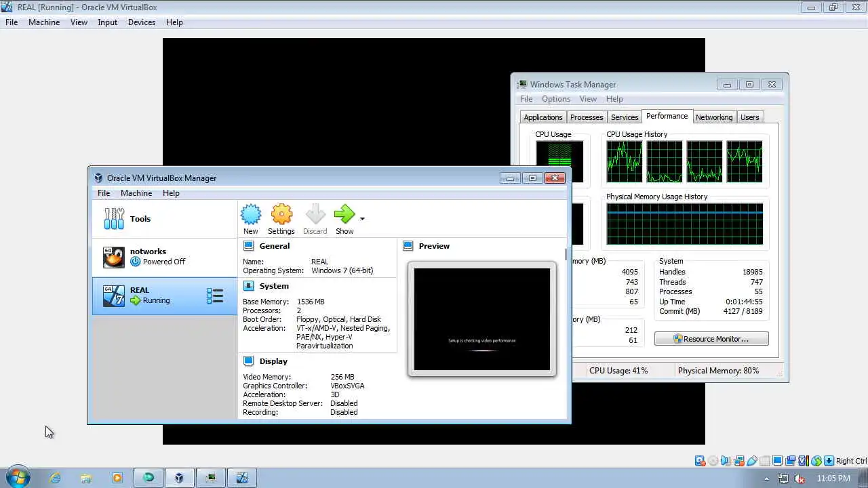Click the '1536 MB' base memory value
Screen dimensions: 868x488
tap(311, 302)
